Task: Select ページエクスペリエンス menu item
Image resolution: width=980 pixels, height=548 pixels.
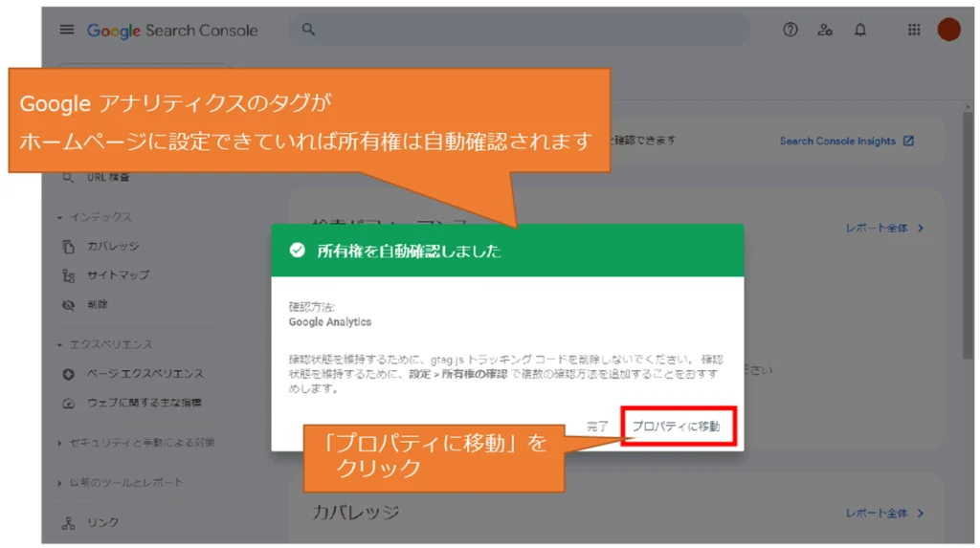Action: [144, 374]
